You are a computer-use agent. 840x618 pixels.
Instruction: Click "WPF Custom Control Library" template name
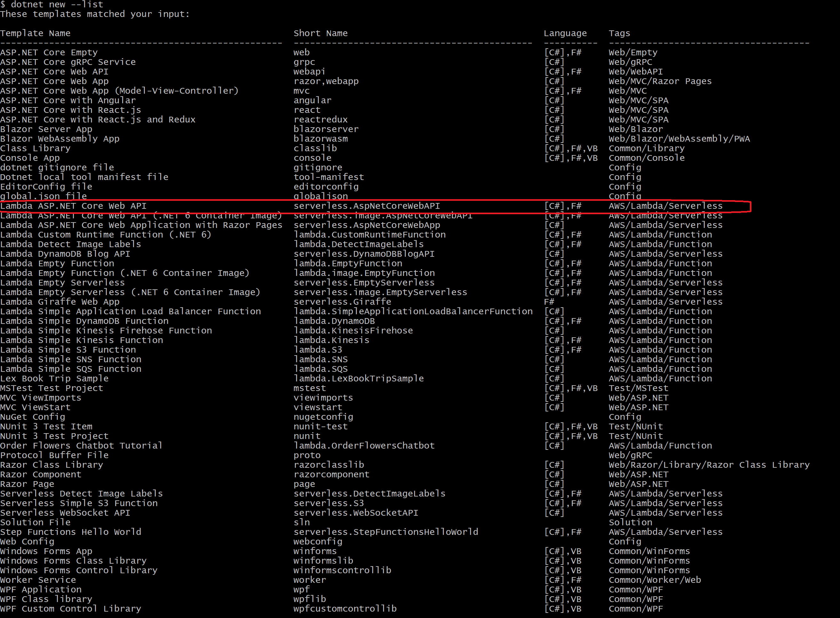(71, 609)
